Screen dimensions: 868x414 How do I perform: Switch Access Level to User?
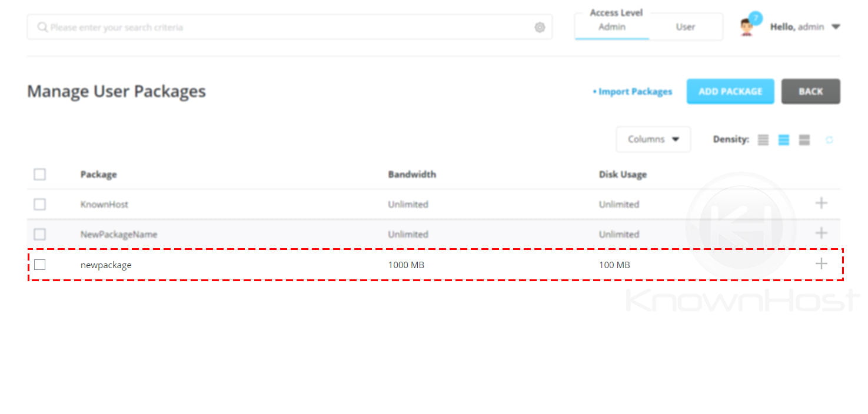tap(684, 27)
